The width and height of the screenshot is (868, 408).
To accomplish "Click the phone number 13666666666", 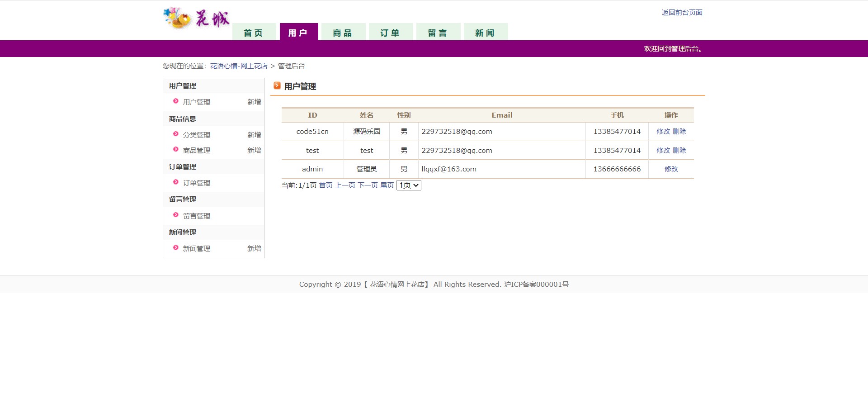I will (617, 169).
